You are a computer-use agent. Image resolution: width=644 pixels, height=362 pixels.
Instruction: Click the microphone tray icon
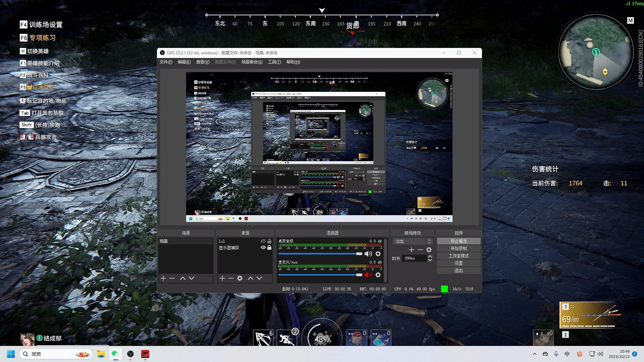coord(556,354)
